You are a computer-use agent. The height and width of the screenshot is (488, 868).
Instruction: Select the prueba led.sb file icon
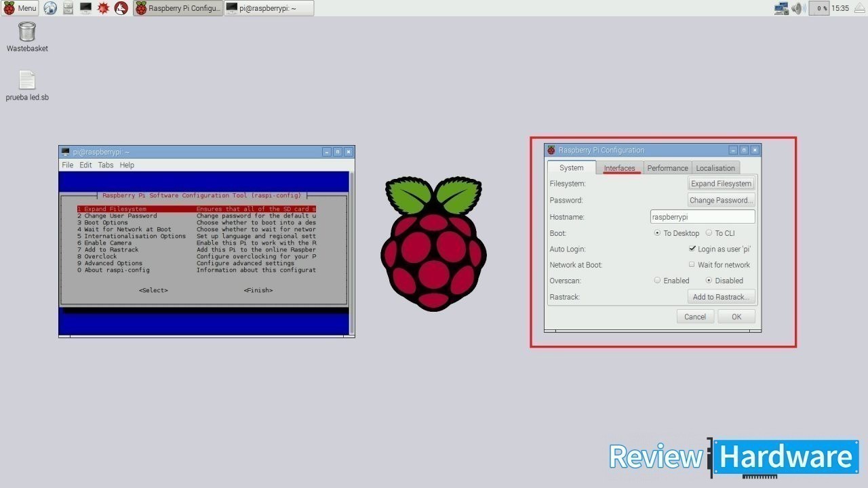[x=27, y=86]
